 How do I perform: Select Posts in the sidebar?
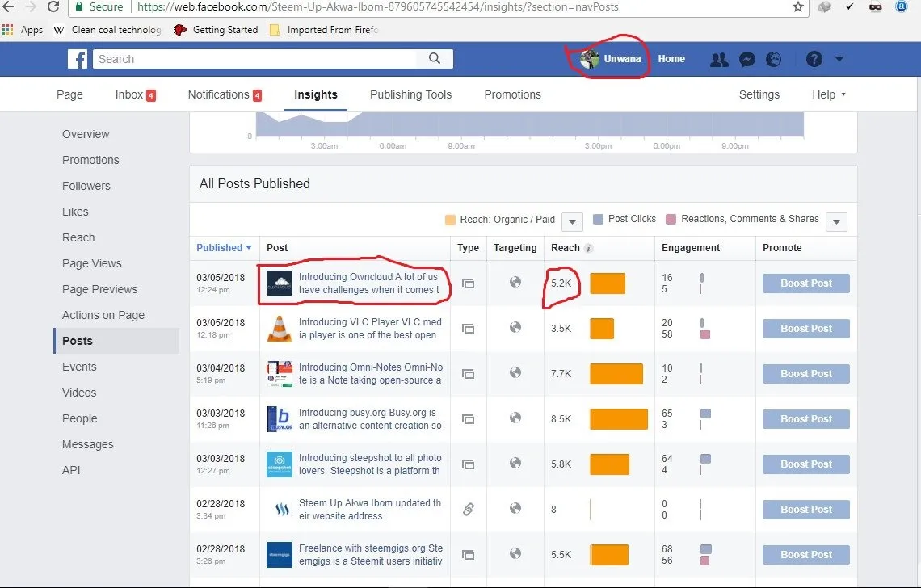[116, 341]
